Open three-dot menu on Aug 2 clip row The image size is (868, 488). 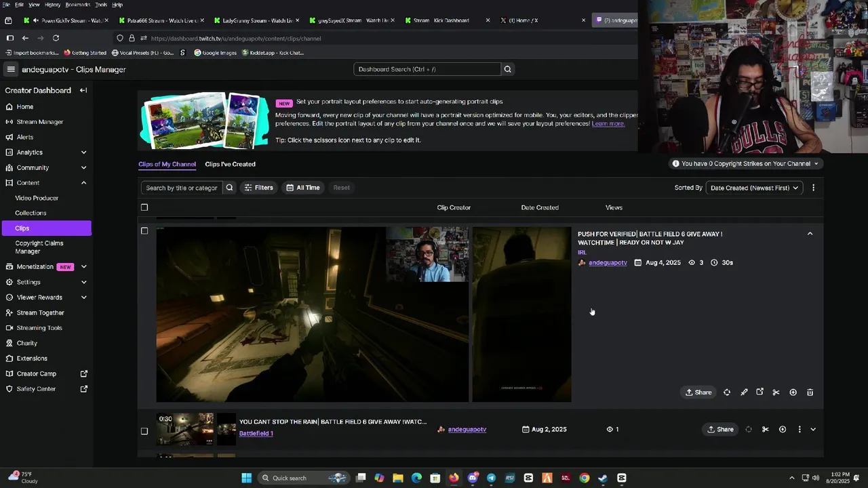coord(800,429)
